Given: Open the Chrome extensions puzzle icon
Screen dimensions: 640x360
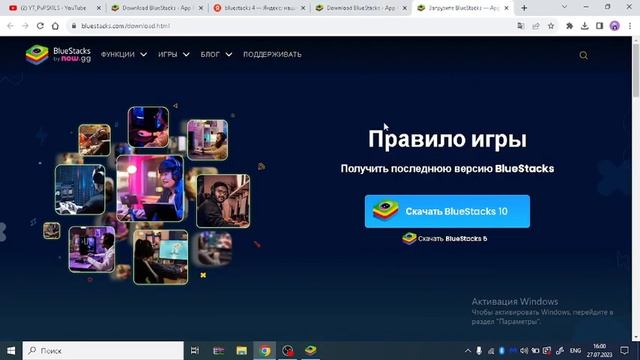Looking at the screenshot, I should tap(569, 26).
